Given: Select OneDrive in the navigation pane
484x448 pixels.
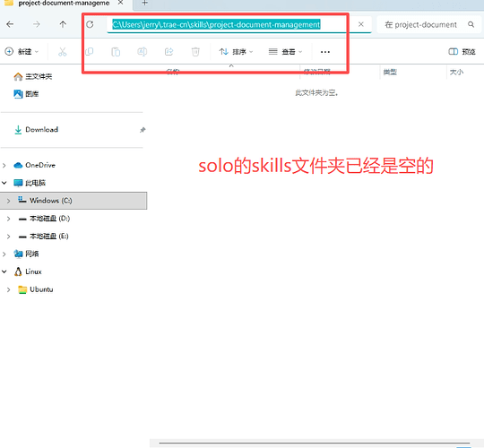Looking at the screenshot, I should [x=35, y=165].
